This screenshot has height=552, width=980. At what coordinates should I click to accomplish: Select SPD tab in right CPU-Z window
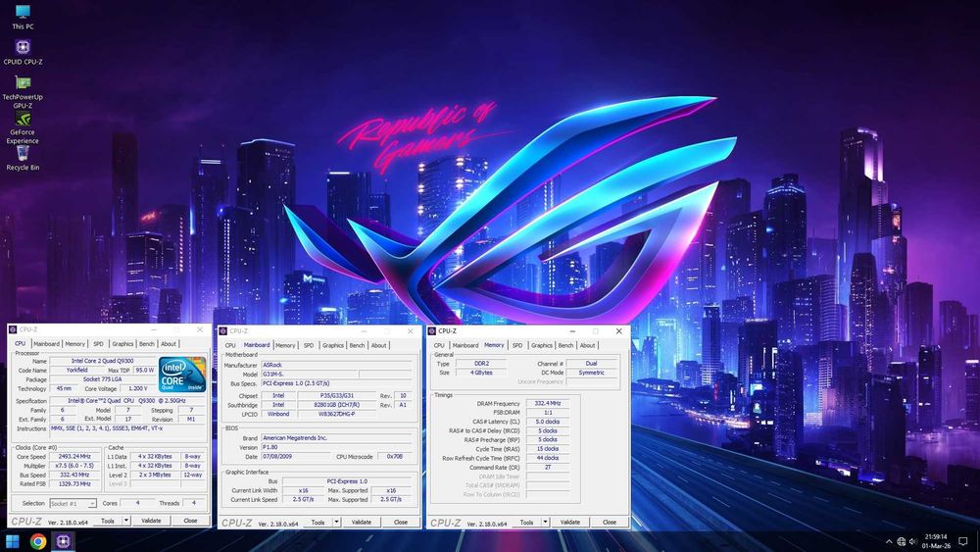click(x=517, y=345)
